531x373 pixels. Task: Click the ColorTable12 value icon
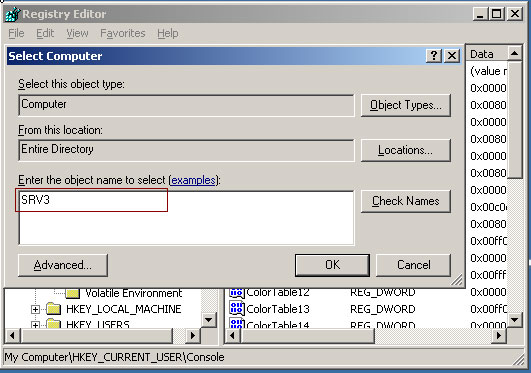(237, 293)
